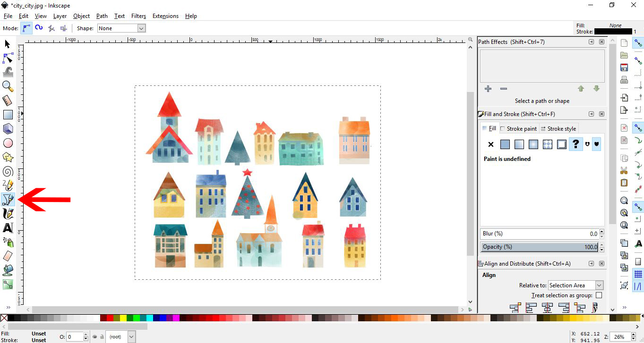Move path effect down arrow
Image resolution: width=644 pixels, height=343 pixels.
pos(596,89)
